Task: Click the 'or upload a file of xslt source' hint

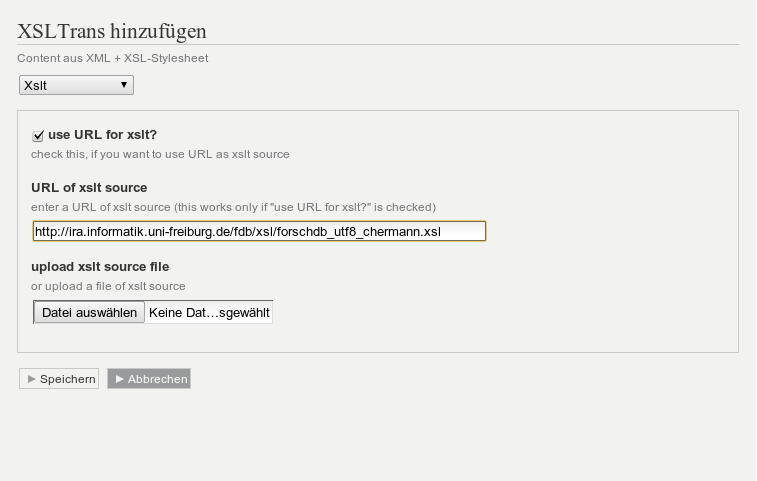Action: pos(108,286)
